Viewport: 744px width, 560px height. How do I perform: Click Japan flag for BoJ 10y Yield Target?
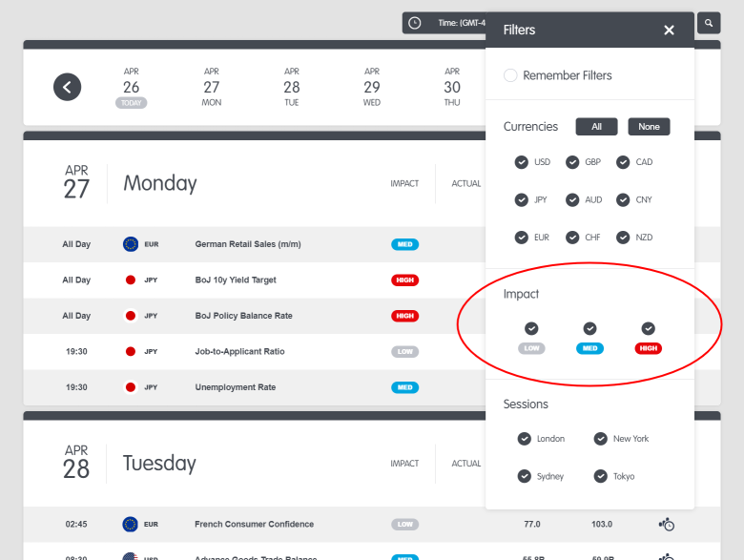131,280
